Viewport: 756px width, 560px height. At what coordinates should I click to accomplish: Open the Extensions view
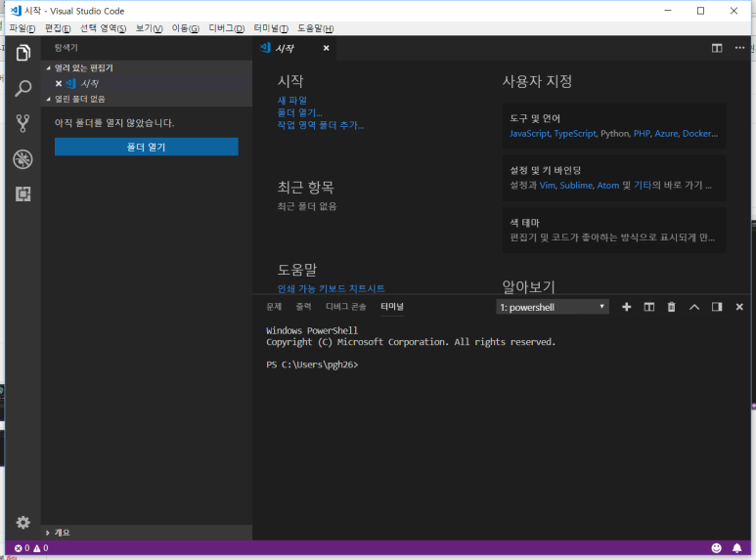pos(23,194)
